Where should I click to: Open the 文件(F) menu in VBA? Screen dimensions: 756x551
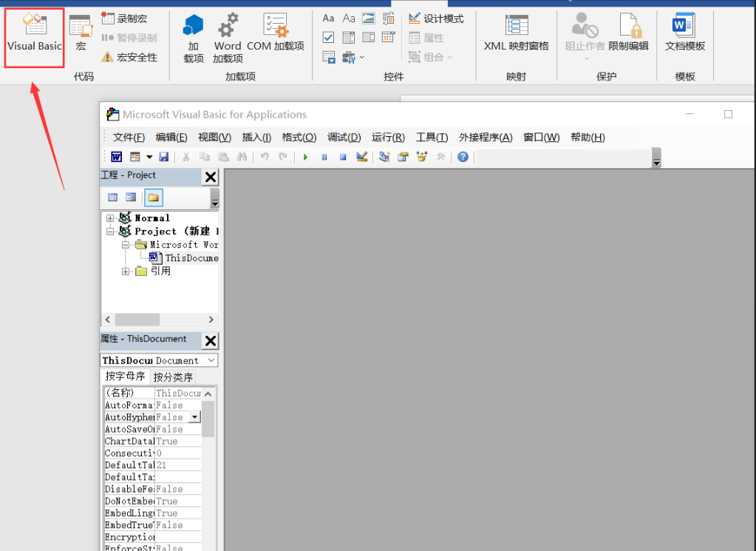tap(129, 138)
